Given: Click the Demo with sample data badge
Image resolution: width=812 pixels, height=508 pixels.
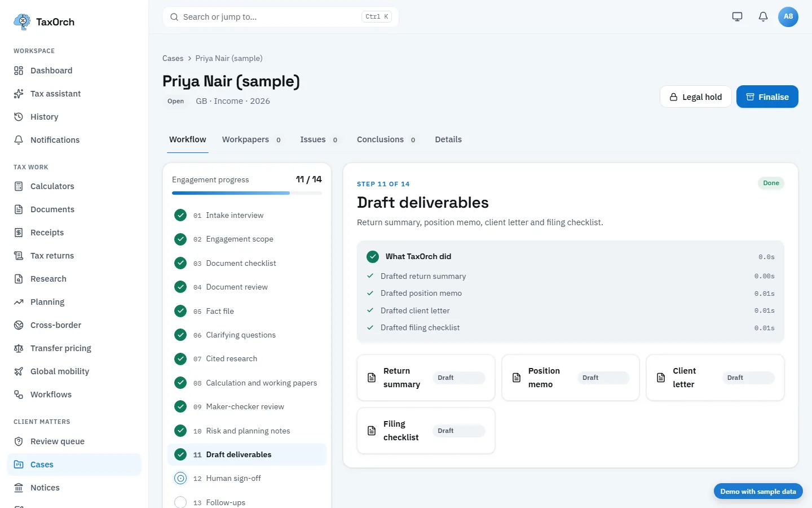Looking at the screenshot, I should 758,492.
